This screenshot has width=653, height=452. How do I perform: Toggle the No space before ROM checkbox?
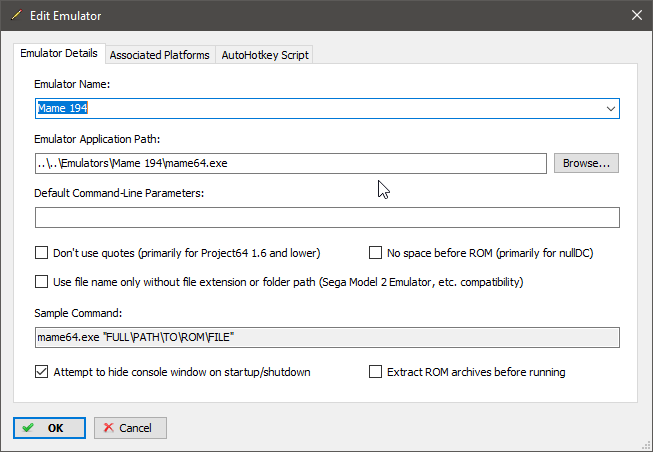pos(377,253)
